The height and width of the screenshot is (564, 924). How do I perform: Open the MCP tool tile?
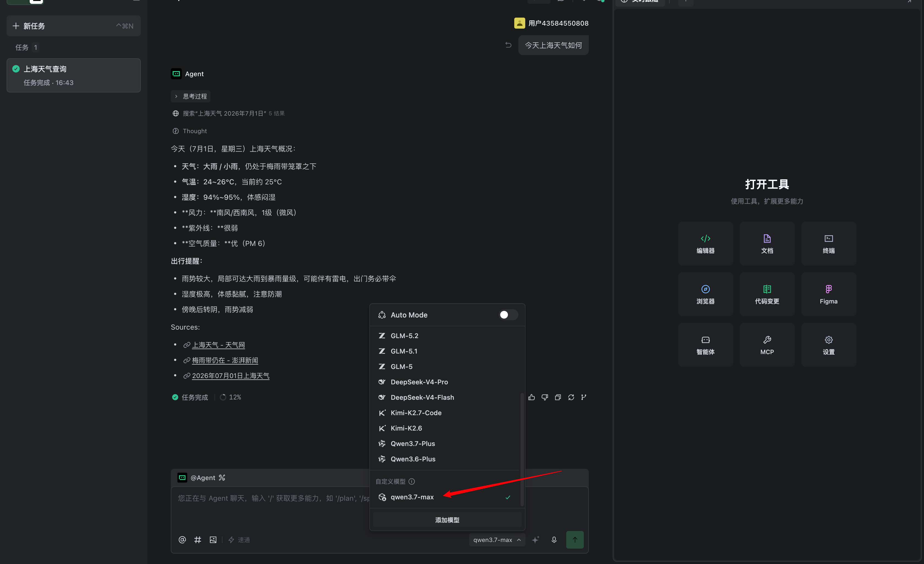(767, 345)
